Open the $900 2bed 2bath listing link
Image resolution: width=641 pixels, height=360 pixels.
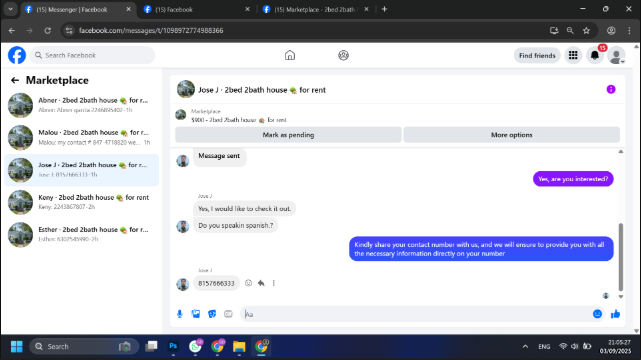(239, 120)
